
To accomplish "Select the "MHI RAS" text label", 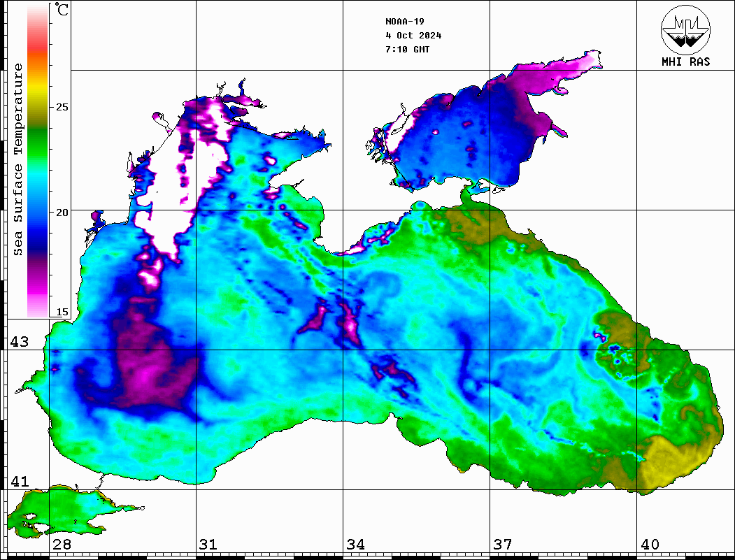I will [x=685, y=62].
